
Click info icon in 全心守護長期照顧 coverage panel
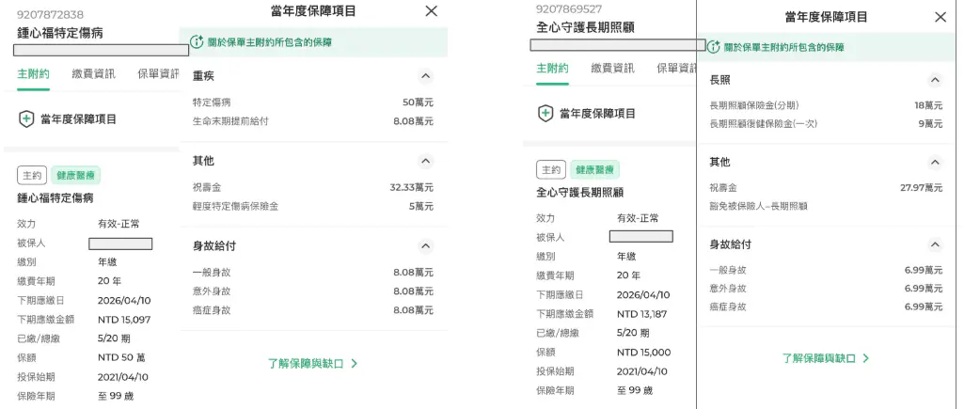(713, 46)
